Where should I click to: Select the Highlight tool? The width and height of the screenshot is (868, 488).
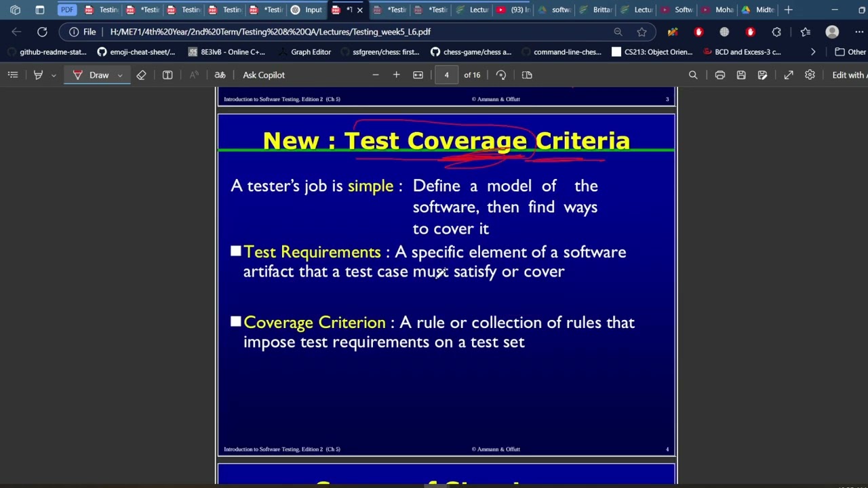point(39,75)
